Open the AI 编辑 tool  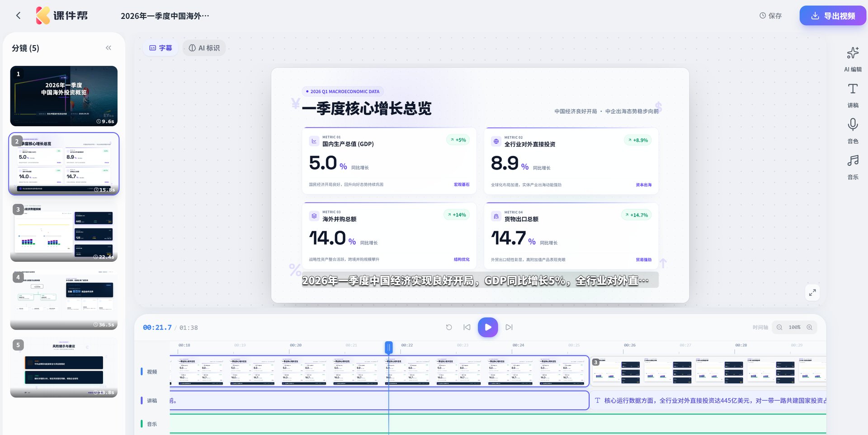[x=853, y=59]
